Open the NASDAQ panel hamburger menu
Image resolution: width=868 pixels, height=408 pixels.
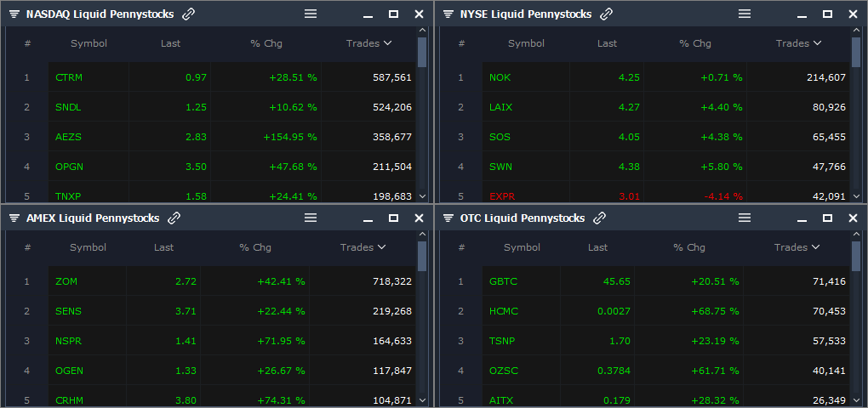click(x=311, y=14)
